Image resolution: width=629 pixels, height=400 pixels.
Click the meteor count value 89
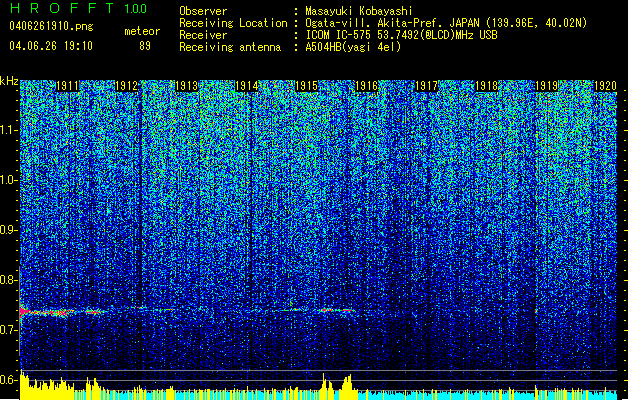click(145, 46)
